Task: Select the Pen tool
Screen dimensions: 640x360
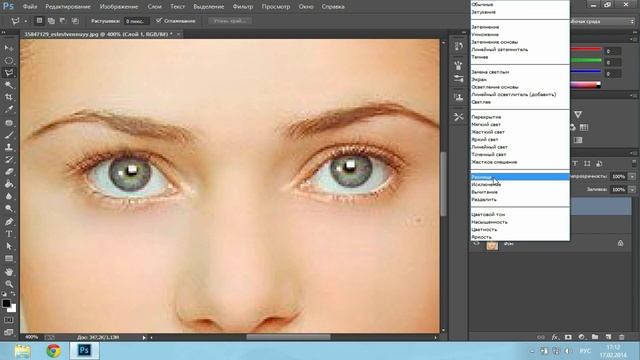Action: click(x=9, y=222)
